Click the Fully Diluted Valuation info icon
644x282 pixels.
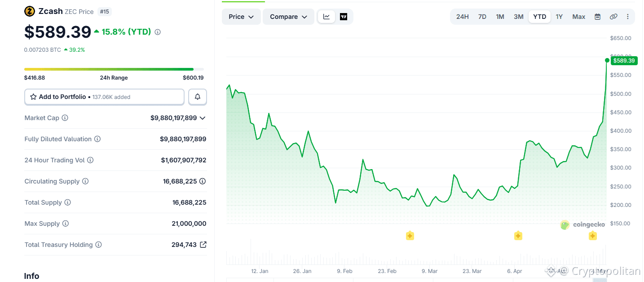point(97,139)
